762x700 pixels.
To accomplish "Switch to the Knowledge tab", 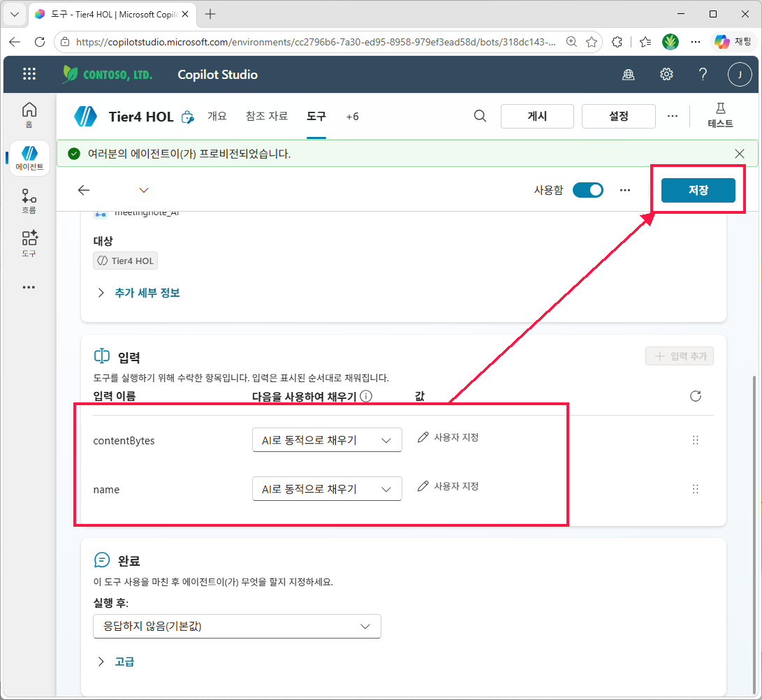I will tap(267, 116).
